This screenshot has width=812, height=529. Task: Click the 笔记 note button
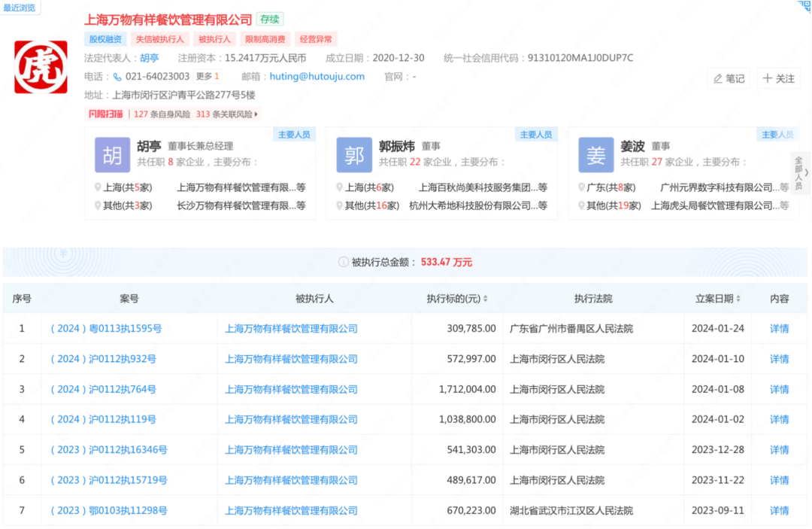point(729,78)
